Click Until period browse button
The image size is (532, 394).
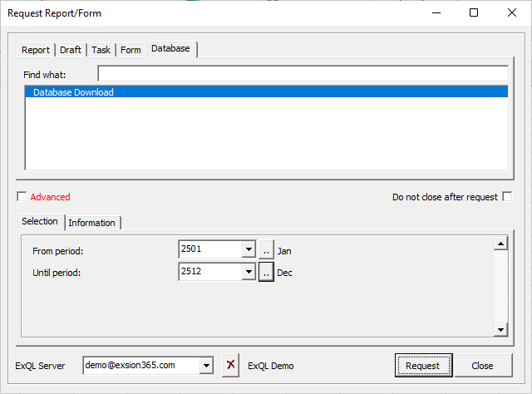click(x=266, y=272)
